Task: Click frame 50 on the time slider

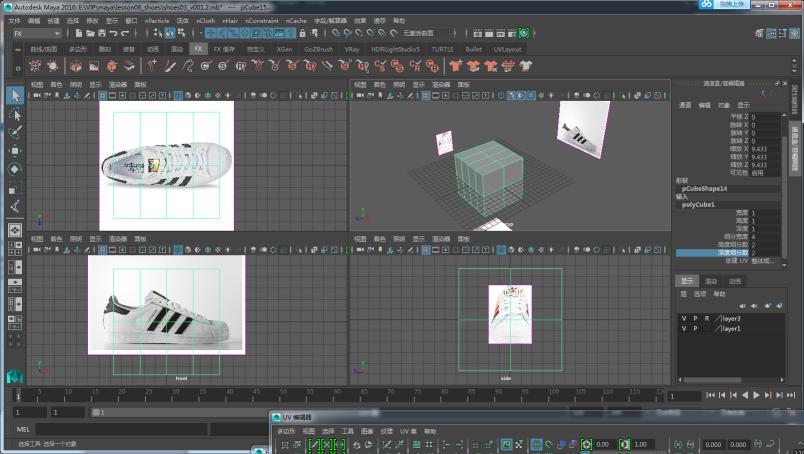Action: pyautogui.click(x=284, y=395)
